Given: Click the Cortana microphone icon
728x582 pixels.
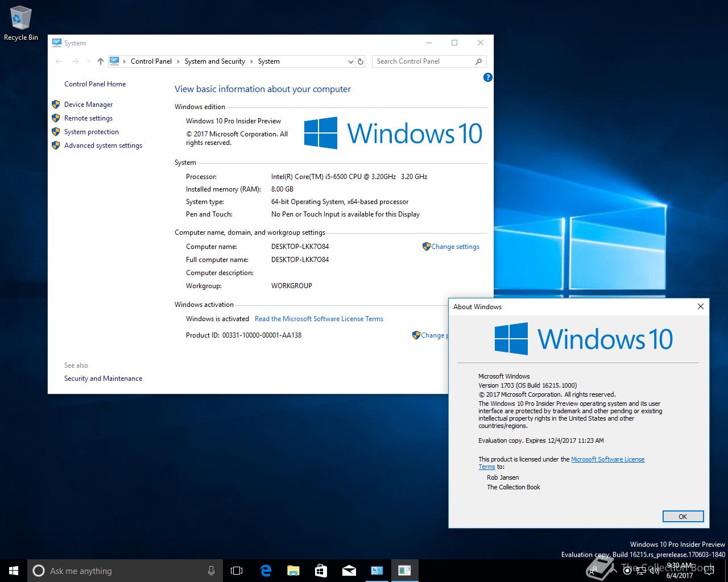Looking at the screenshot, I should point(211,571).
